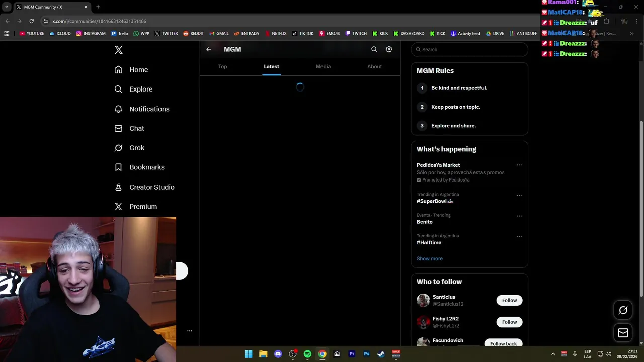
Task: Open Santicius profile
Action: 444,297
